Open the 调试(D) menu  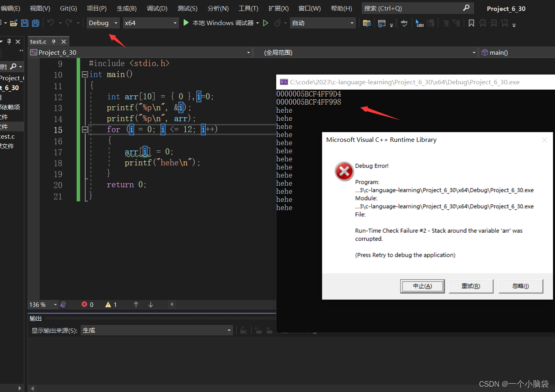[157, 8]
